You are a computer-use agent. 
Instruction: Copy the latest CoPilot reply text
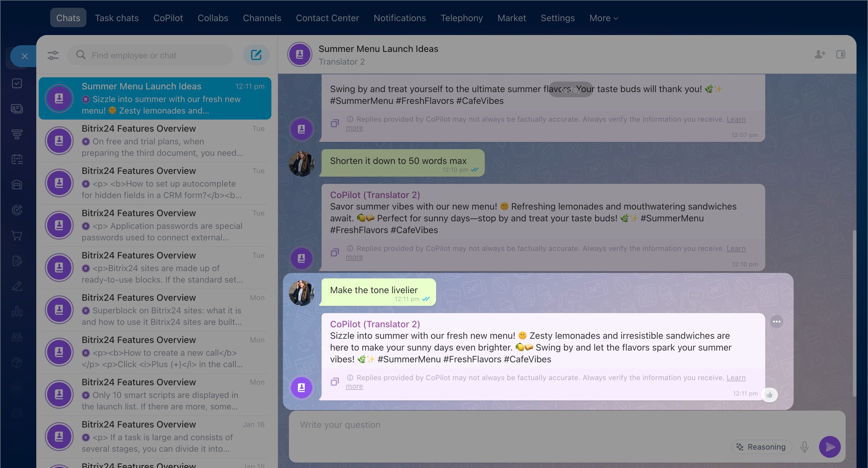click(x=334, y=381)
